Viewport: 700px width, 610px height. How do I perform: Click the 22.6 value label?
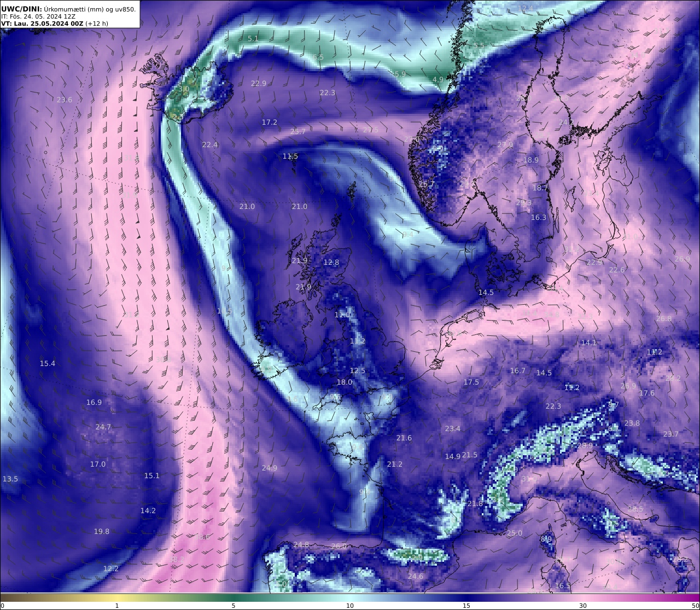pyautogui.click(x=617, y=270)
